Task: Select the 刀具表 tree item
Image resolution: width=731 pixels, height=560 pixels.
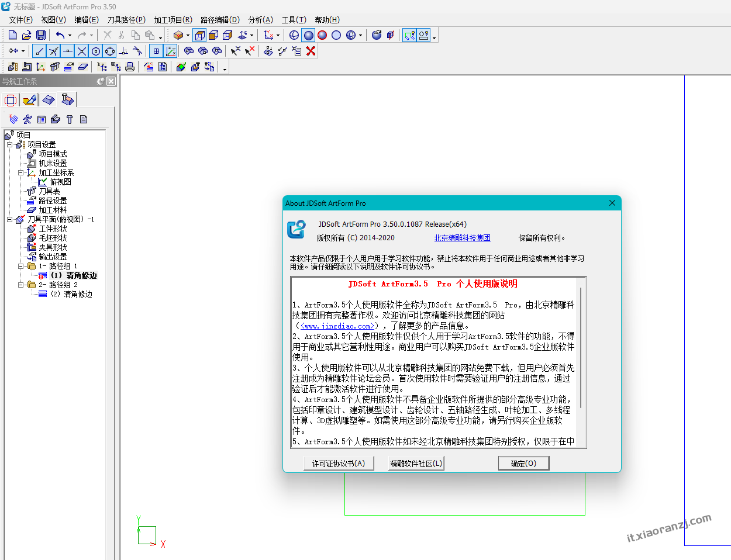Action: click(x=49, y=191)
